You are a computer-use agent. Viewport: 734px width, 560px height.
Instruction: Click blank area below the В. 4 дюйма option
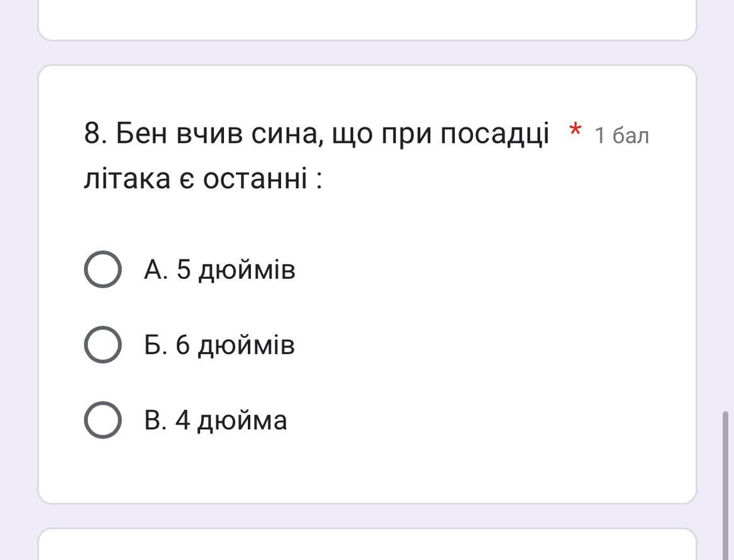(367, 472)
